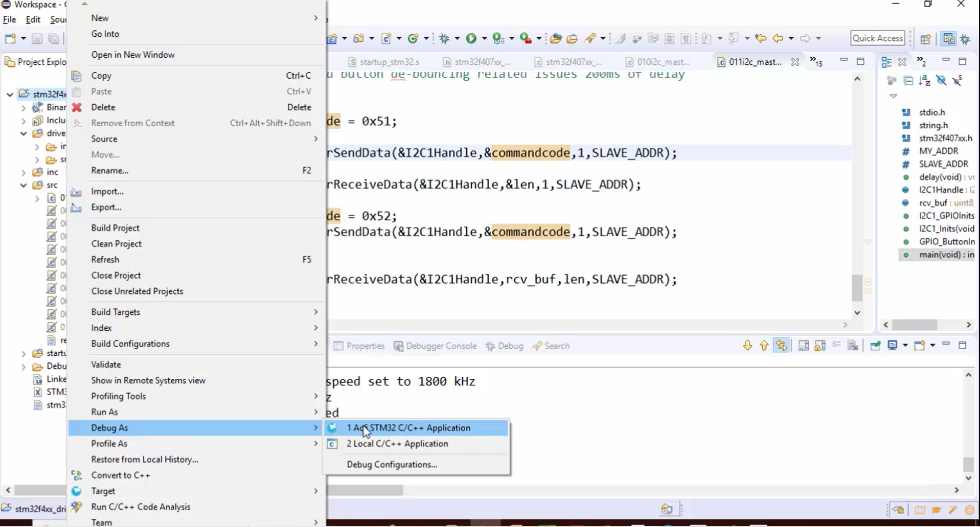Click the New wizard icon in toolbar

[x=10, y=39]
